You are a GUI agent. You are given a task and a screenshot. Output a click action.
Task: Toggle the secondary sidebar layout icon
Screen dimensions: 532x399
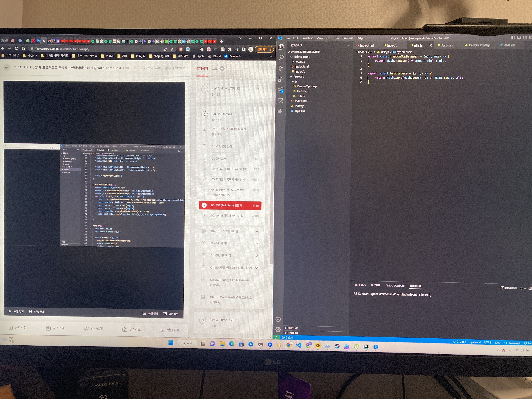point(524,37)
